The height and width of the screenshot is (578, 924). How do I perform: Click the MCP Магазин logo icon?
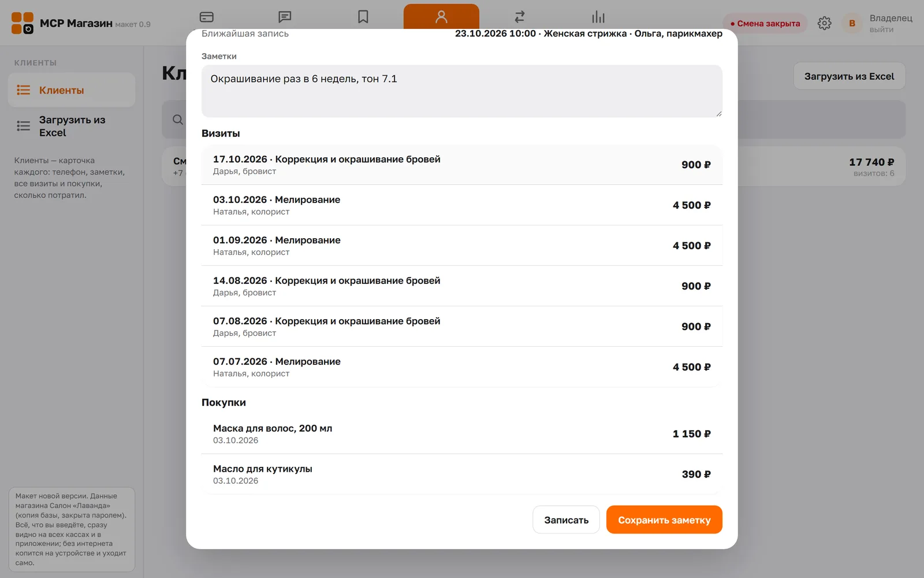click(23, 23)
